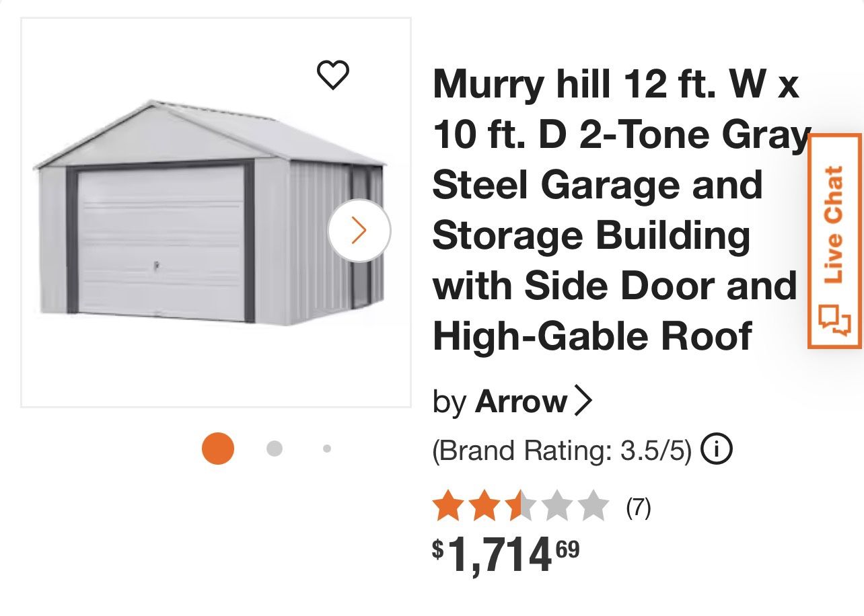Show the next product image
The height and width of the screenshot is (616, 864).
pos(359,231)
